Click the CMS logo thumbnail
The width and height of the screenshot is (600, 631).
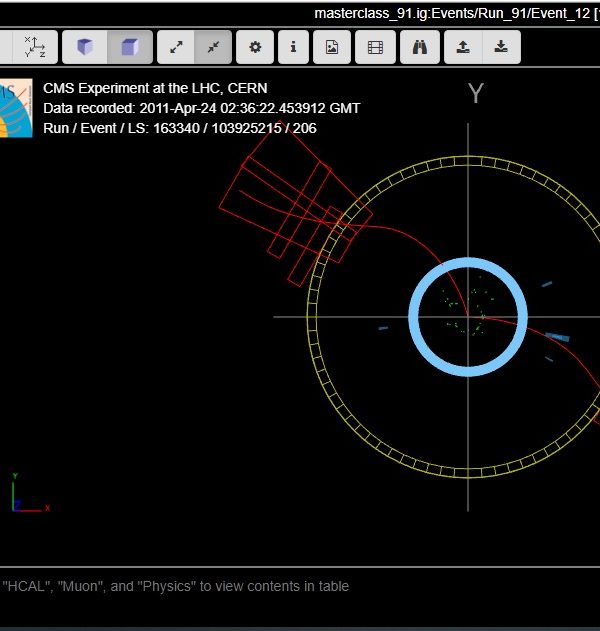pyautogui.click(x=15, y=108)
